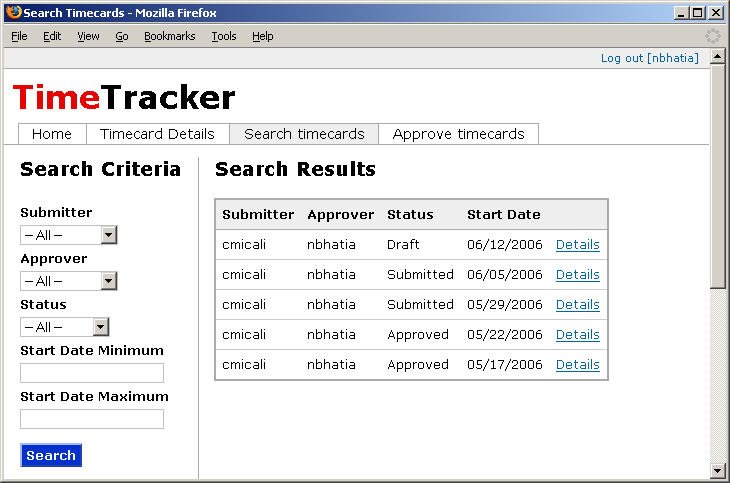Click the page loading throbber icon

pyautogui.click(x=712, y=36)
